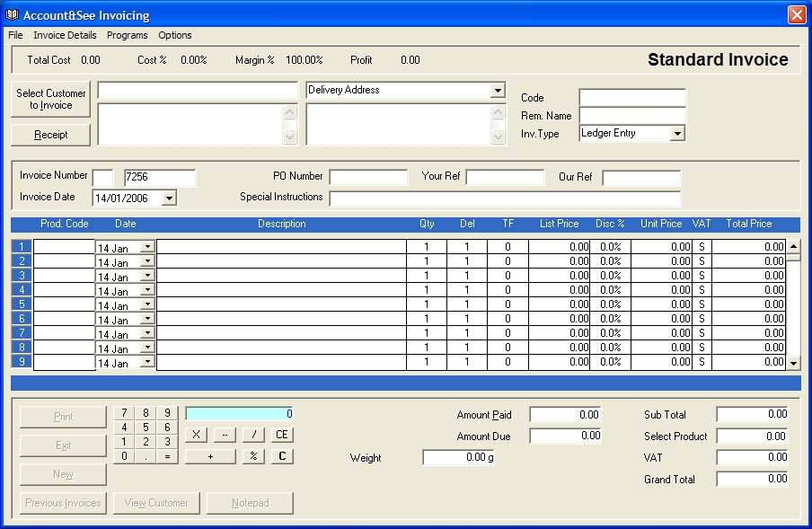Screen dimensions: 812x529
Task: Click the Qty cell in row 3
Action: (427, 276)
